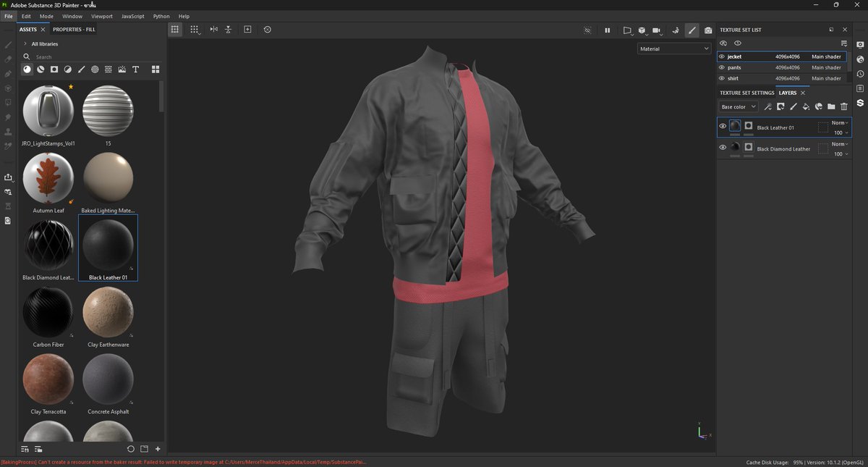Viewport: 868px width, 467px height.
Task: Toggle hide-excluded geometry icon in viewport toolbar
Action: tap(587, 30)
